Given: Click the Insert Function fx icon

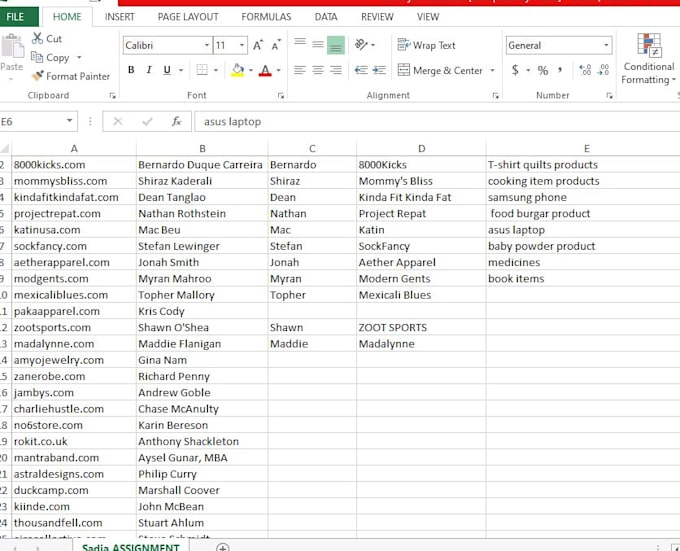Looking at the screenshot, I should tap(176, 121).
